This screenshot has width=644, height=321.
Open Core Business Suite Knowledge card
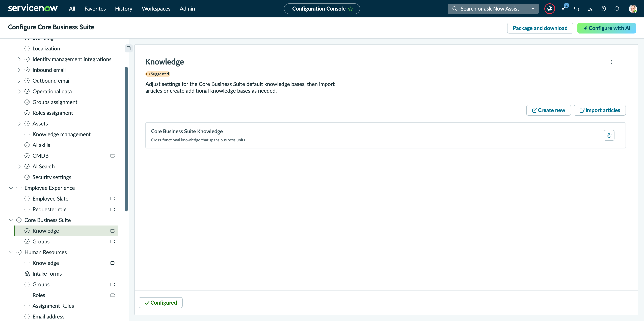(x=385, y=135)
